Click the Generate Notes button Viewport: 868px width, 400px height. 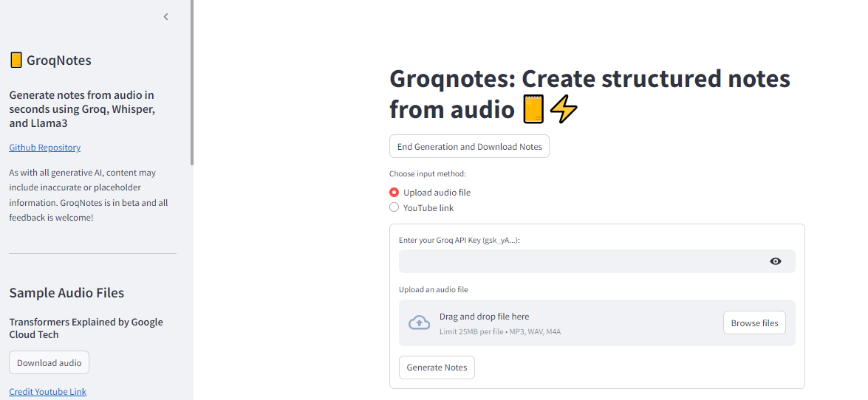pos(437,368)
